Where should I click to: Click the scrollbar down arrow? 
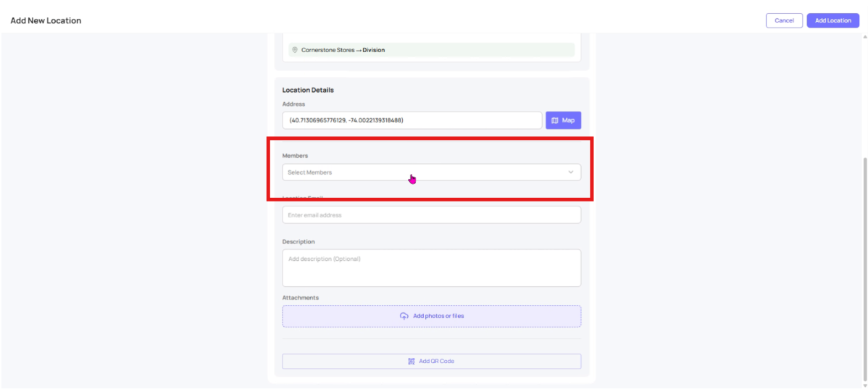point(863,385)
